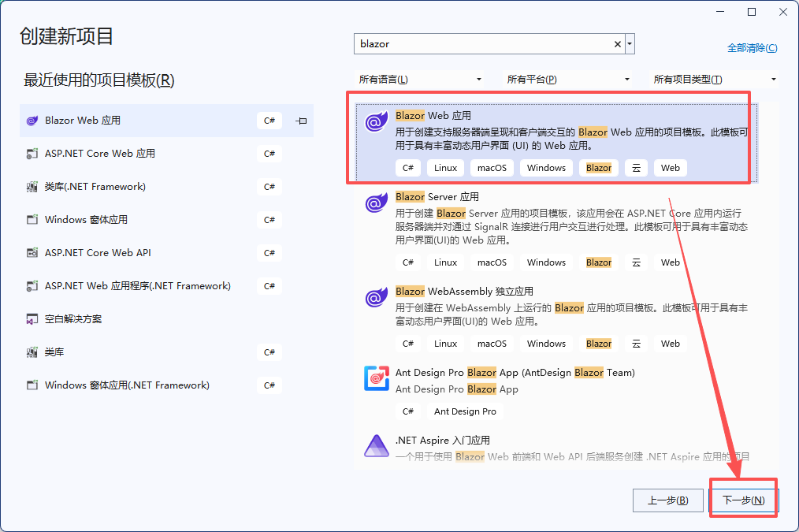
Task: Click the Windows 窗体应用(.NET Framework) icon
Action: [x=32, y=385]
